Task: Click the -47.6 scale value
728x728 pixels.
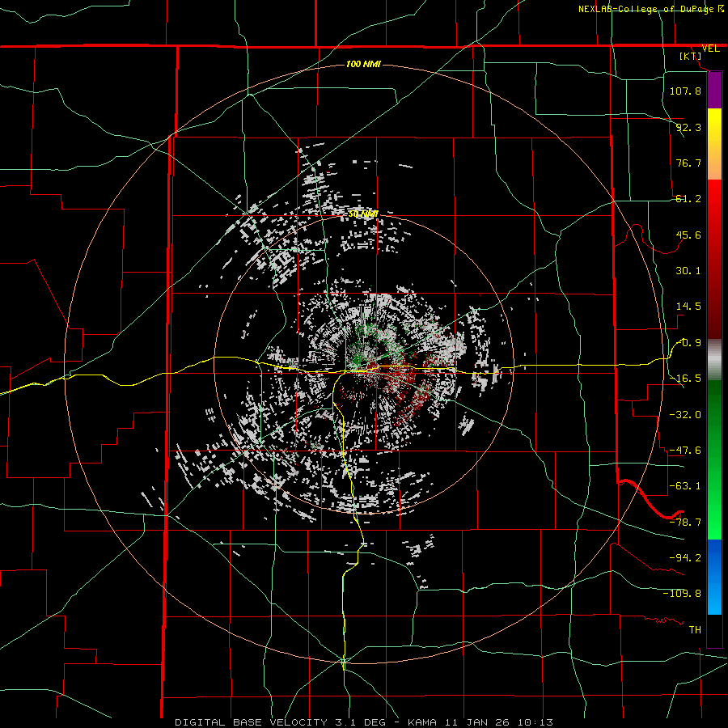Action: click(685, 451)
